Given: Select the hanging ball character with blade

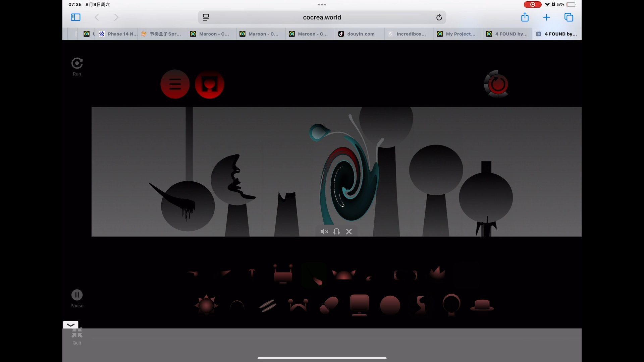Looking at the screenshot, I should [188, 206].
